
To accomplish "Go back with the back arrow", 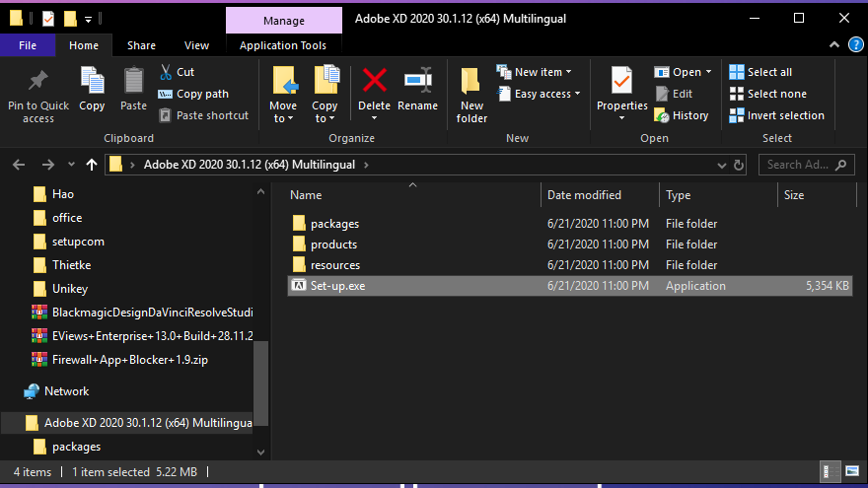I will [19, 165].
